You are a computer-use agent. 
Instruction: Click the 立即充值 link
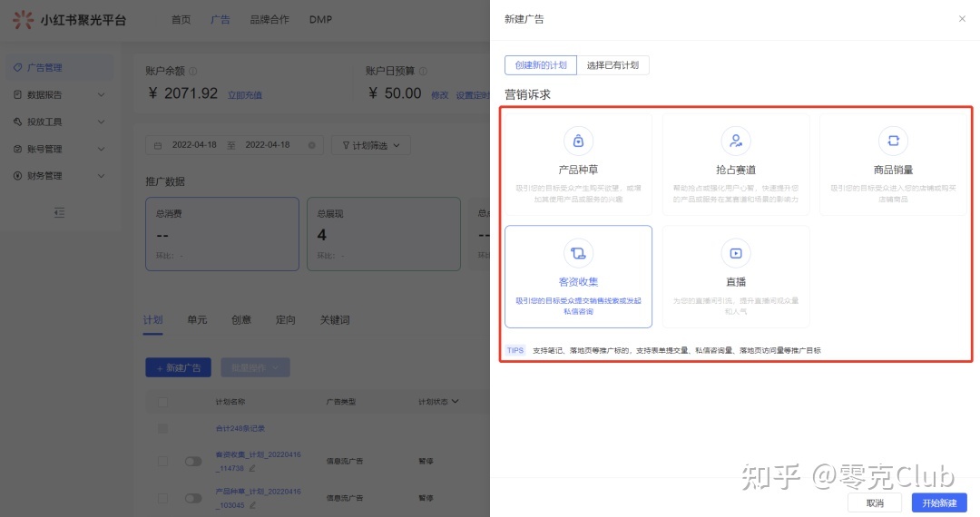245,95
